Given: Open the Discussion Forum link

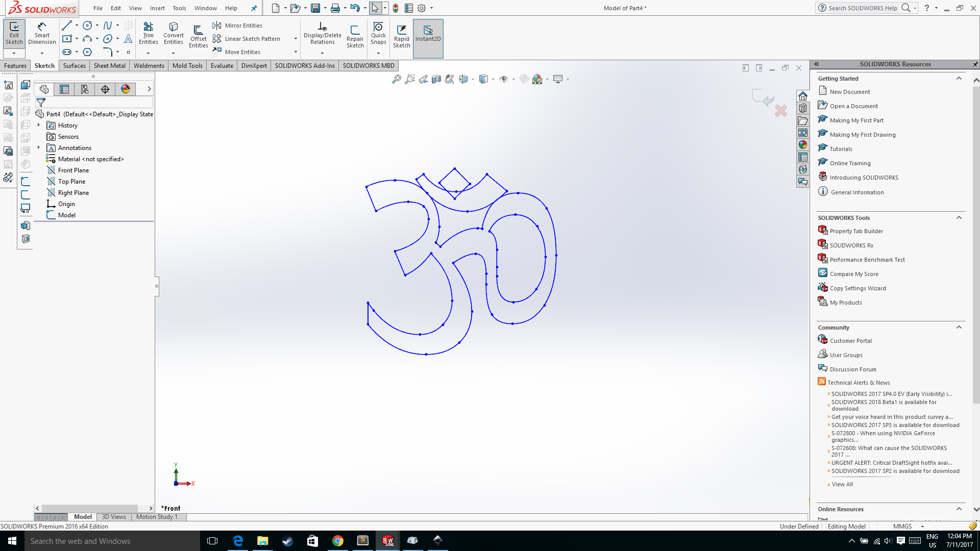Looking at the screenshot, I should click(853, 369).
